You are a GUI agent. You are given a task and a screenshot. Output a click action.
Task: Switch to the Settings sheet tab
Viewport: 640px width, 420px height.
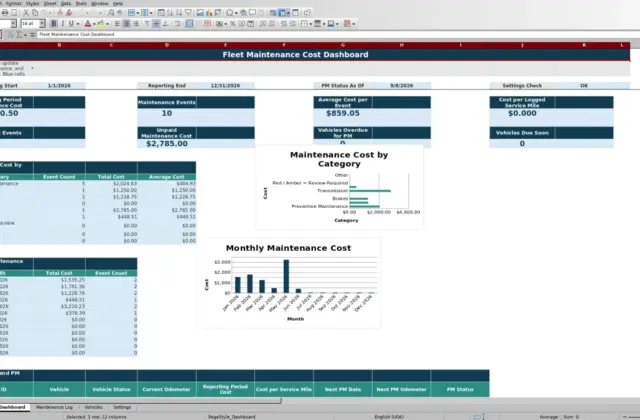pos(122,407)
